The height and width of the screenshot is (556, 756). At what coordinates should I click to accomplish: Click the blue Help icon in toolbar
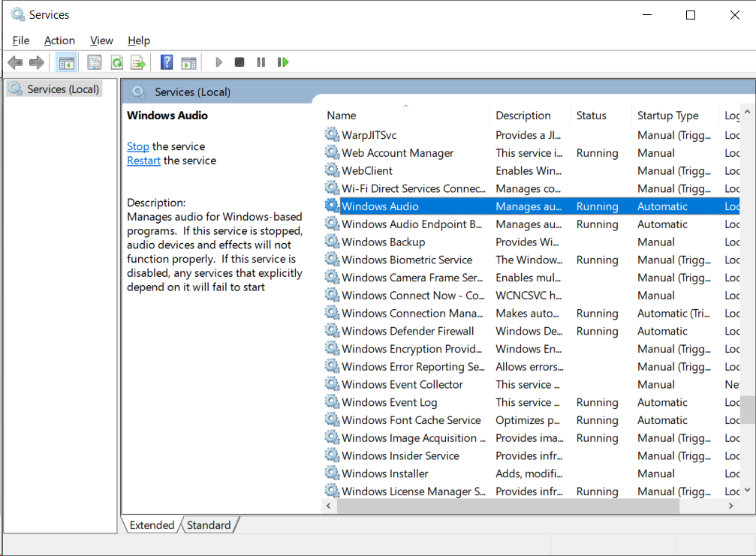(x=167, y=62)
